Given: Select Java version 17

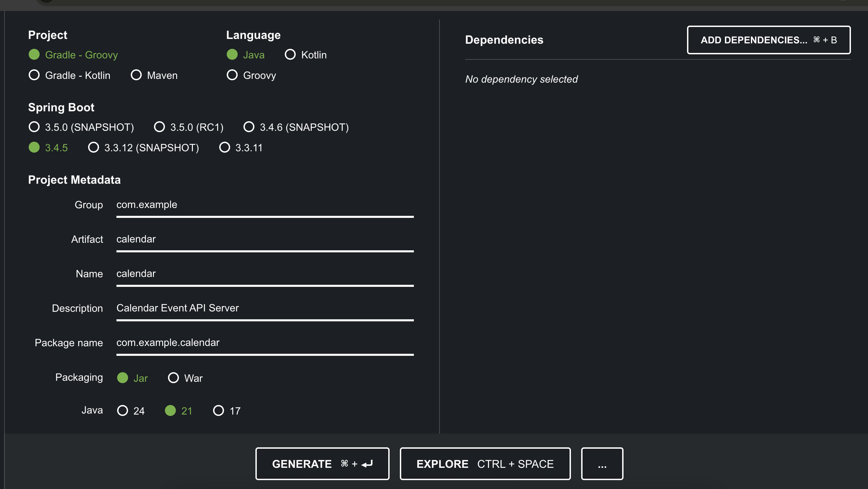Looking at the screenshot, I should (x=219, y=410).
